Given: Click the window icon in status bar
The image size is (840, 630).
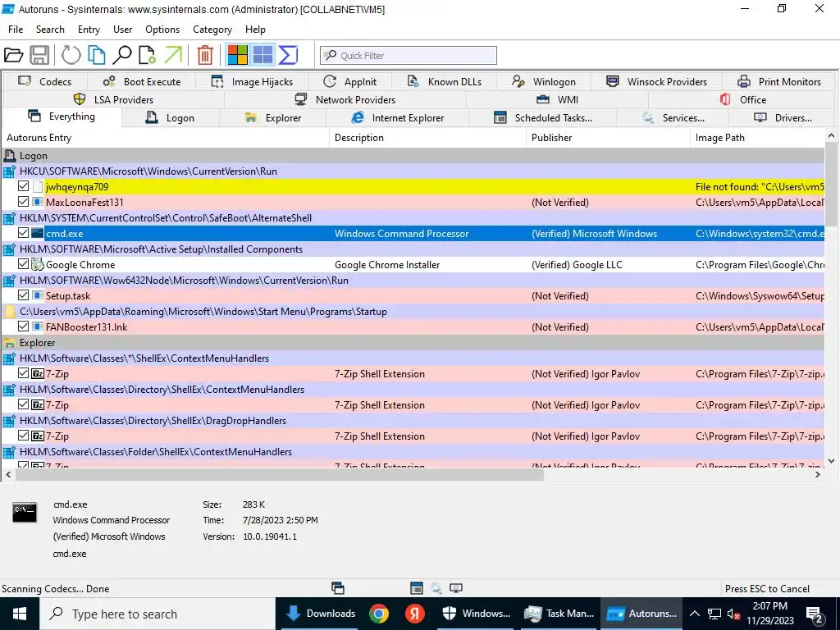Looking at the screenshot, I should [x=338, y=588].
